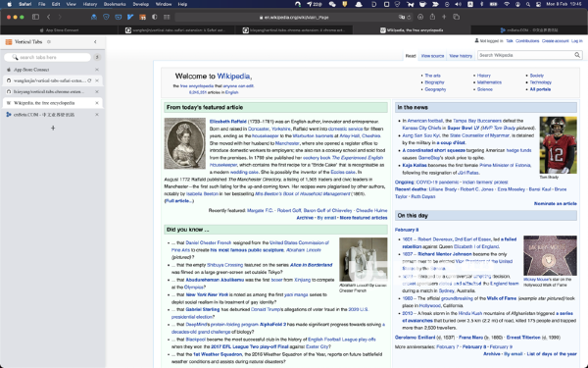The height and width of the screenshot is (368, 588).
Task: Close the cnBeta.COM sidebar tab
Action: 97,115
